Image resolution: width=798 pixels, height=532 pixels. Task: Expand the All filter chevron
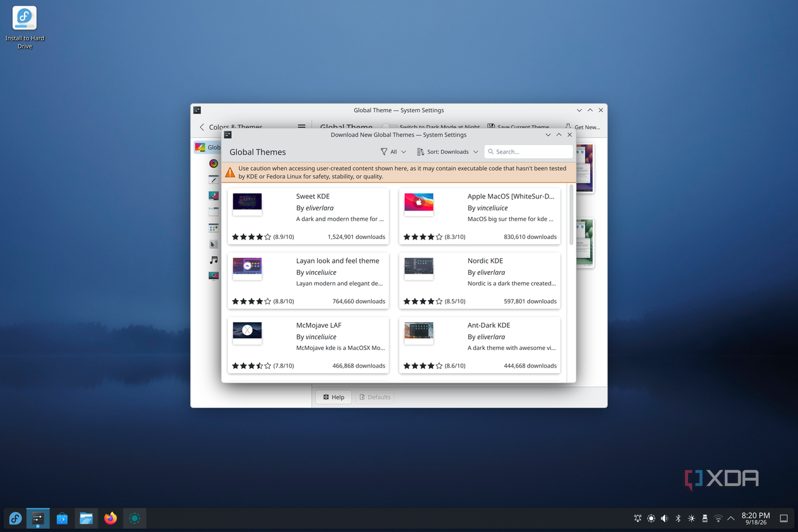403,152
